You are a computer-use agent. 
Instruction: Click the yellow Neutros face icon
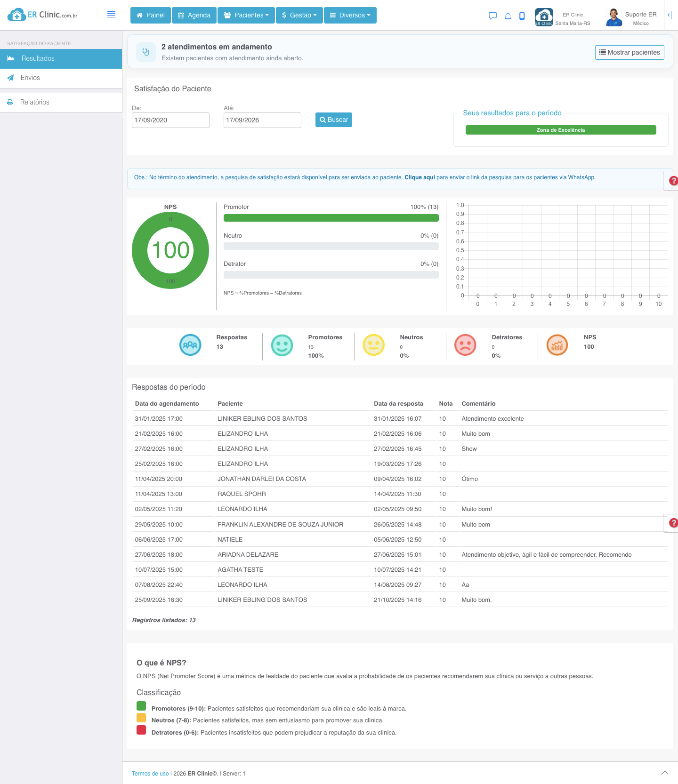pos(374,345)
